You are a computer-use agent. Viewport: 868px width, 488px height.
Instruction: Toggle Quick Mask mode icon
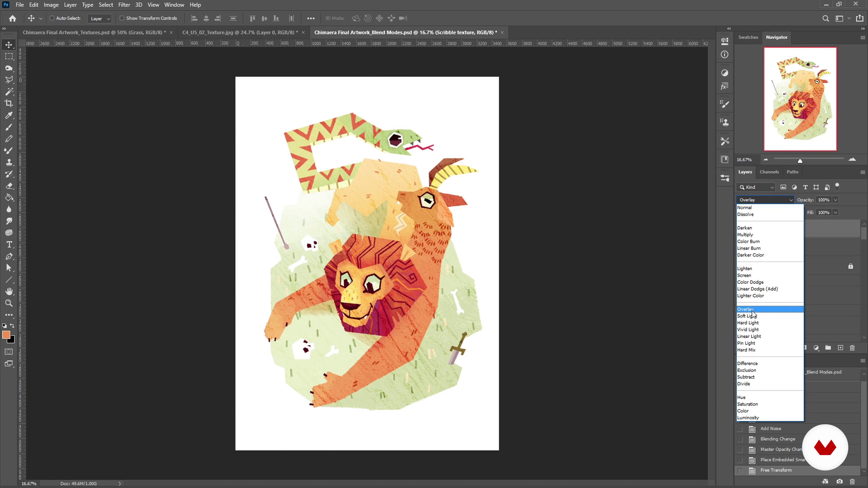click(9, 352)
